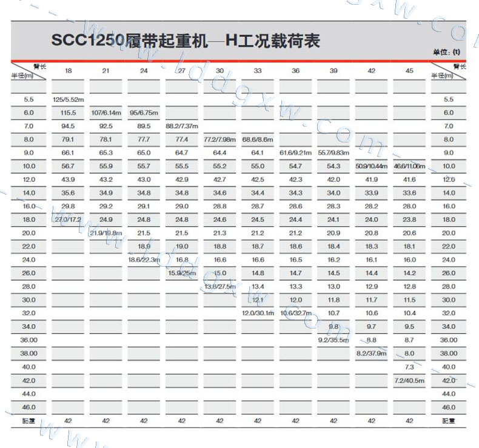Select the cell '20.6'
The image size is (479, 448).
pyautogui.click(x=409, y=233)
